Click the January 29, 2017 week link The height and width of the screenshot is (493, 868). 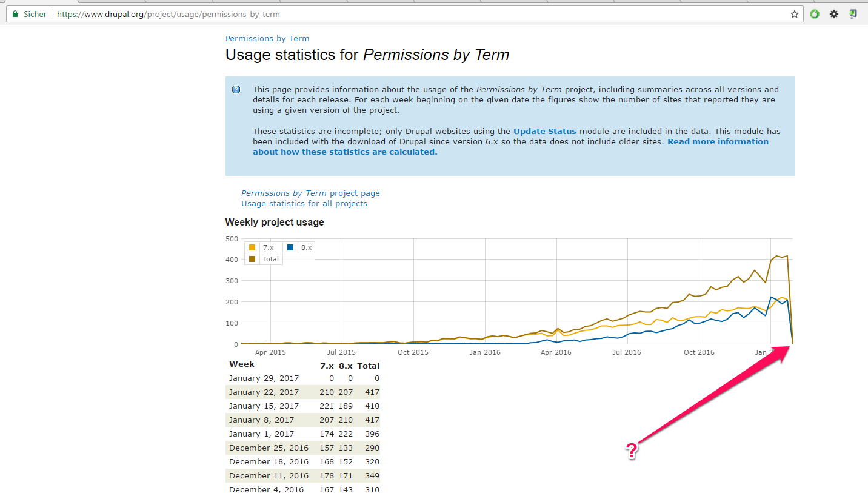coord(264,378)
